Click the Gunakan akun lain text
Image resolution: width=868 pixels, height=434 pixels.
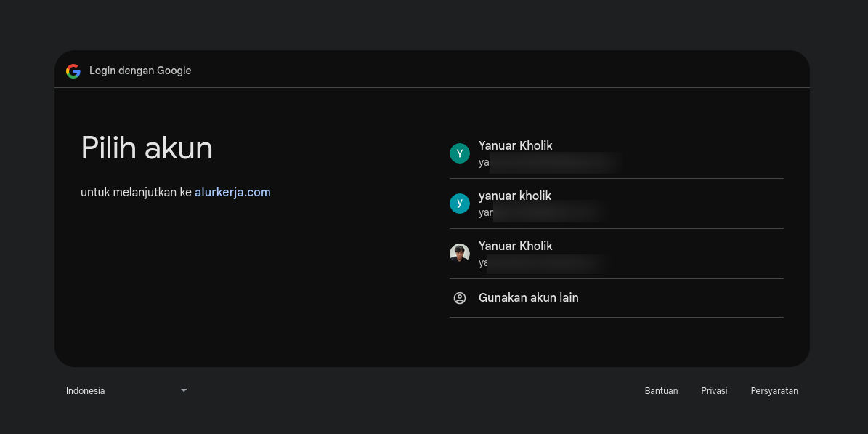tap(528, 297)
